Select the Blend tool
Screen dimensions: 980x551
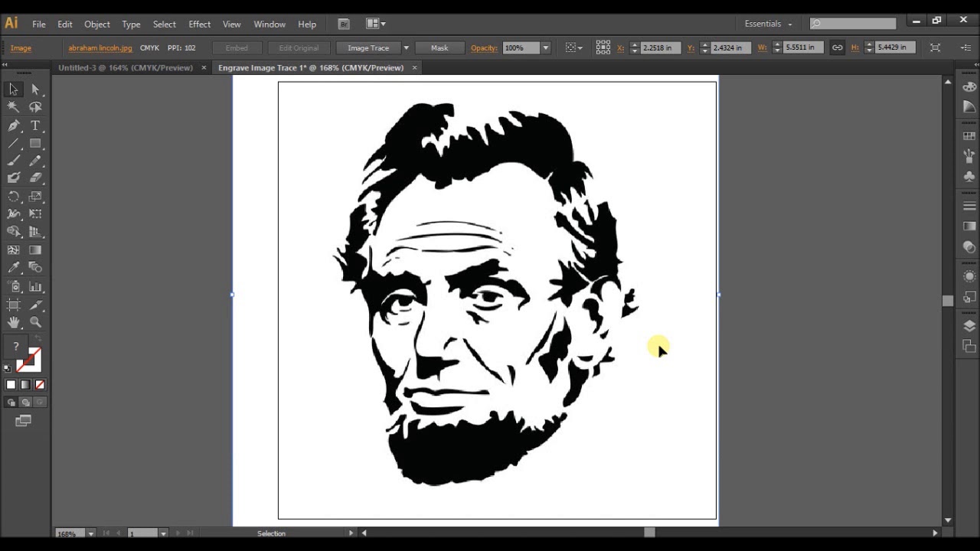tap(35, 268)
